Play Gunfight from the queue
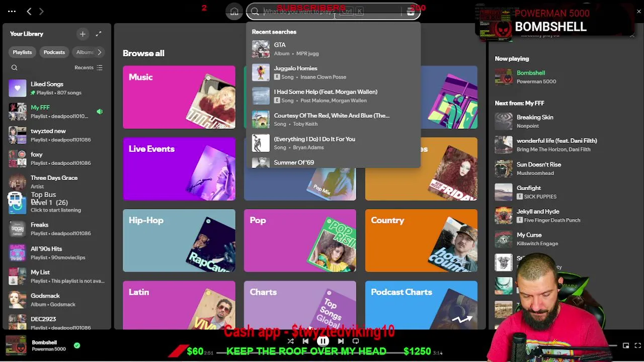644x362 pixels. [x=563, y=192]
